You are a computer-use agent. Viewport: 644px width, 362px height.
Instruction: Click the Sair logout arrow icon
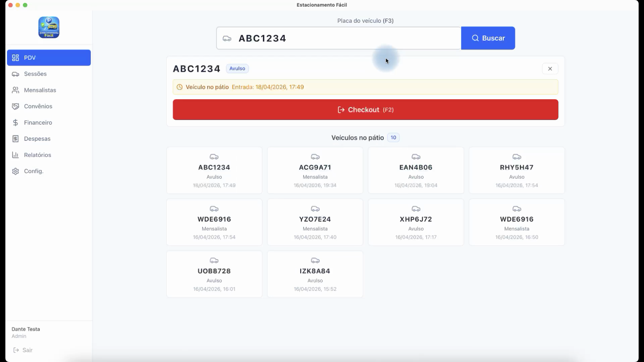pos(16,350)
